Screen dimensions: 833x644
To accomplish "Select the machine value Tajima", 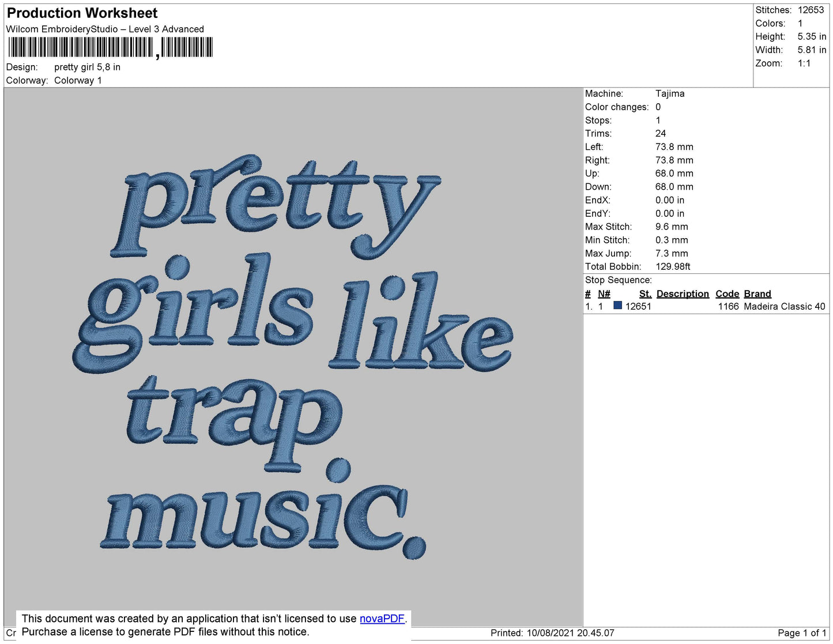I will (x=670, y=93).
